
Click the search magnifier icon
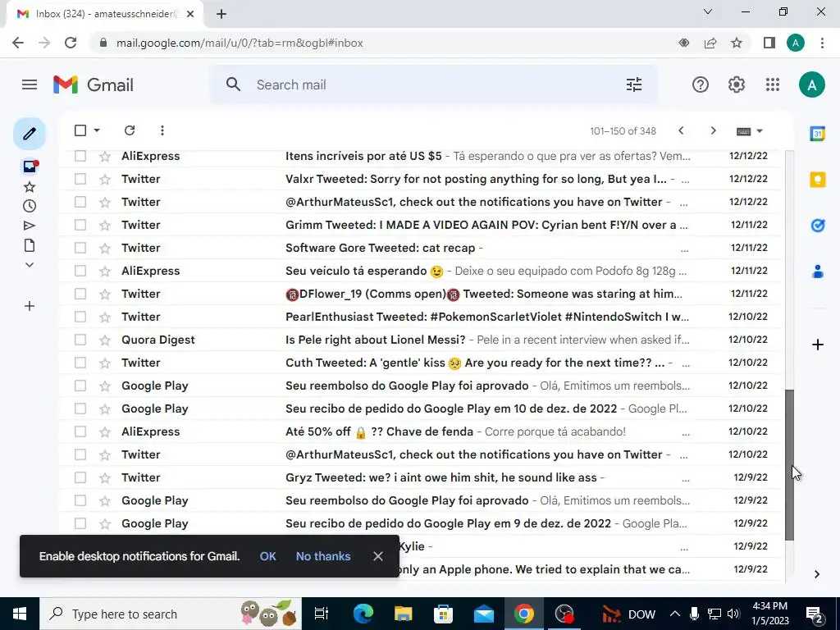click(233, 84)
